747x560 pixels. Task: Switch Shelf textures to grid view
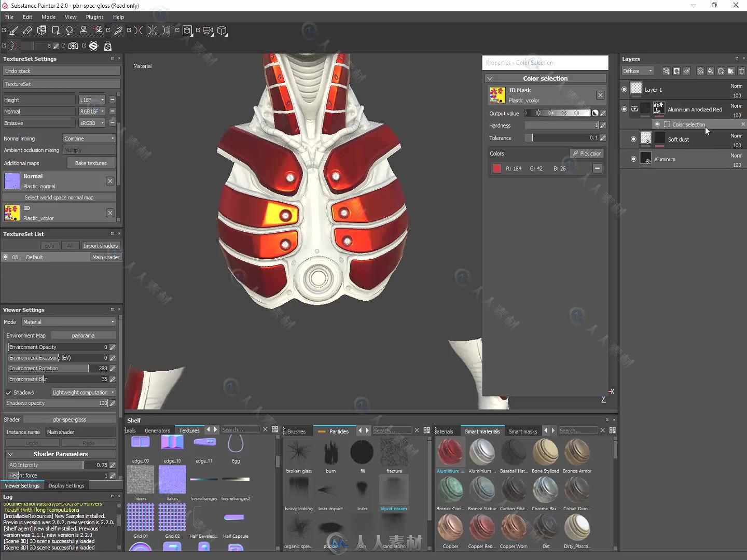[x=275, y=430]
